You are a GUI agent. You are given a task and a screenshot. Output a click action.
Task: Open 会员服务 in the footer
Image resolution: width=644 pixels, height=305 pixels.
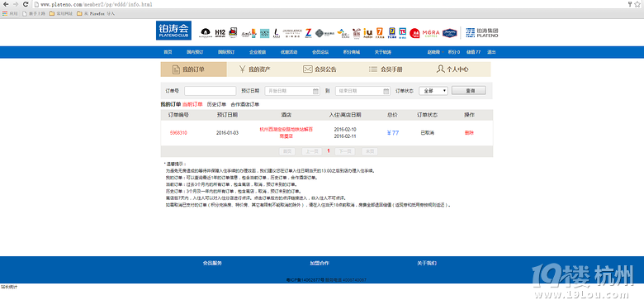[x=212, y=263]
